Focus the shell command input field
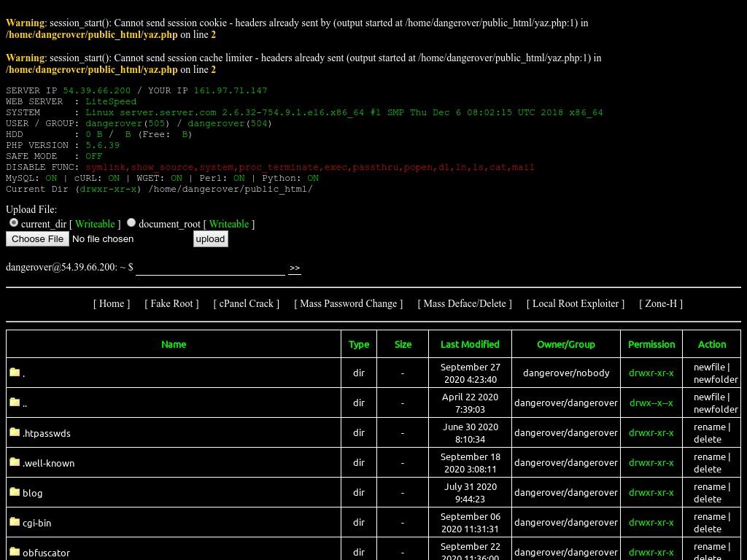Screen dimensions: 747x560 [210, 268]
